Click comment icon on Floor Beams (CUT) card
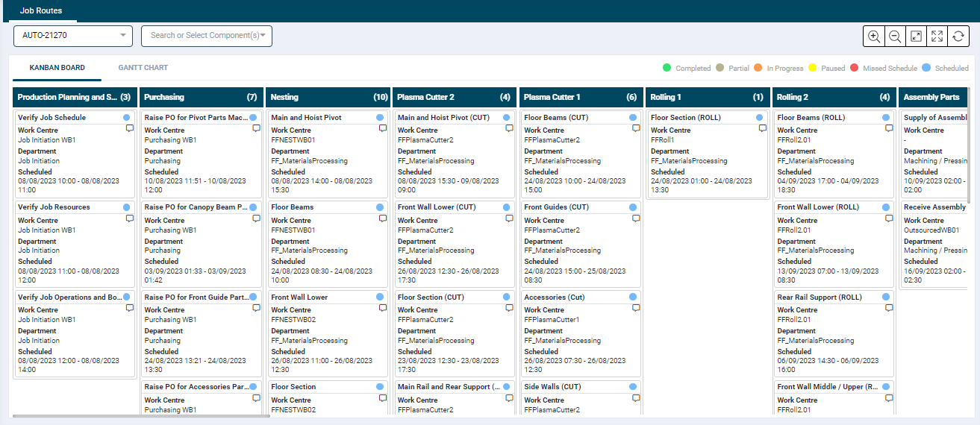Image resolution: width=980 pixels, height=425 pixels. (x=636, y=129)
